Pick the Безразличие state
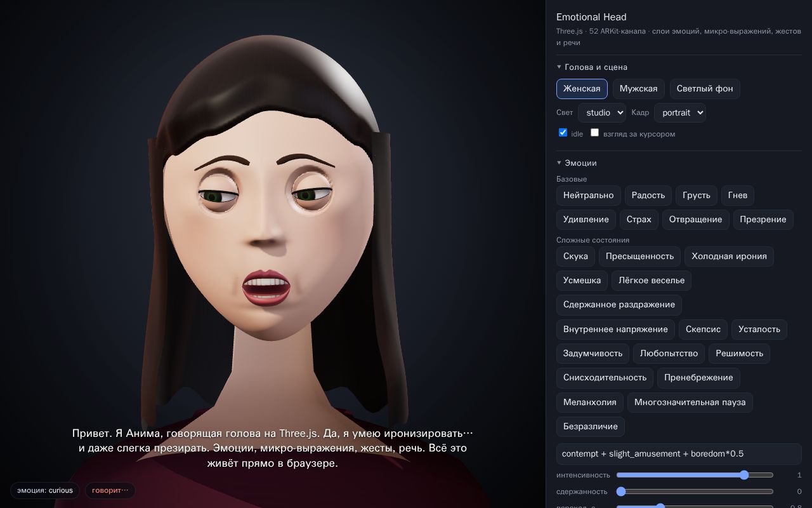Screen dimensions: 812x508 [591, 427]
